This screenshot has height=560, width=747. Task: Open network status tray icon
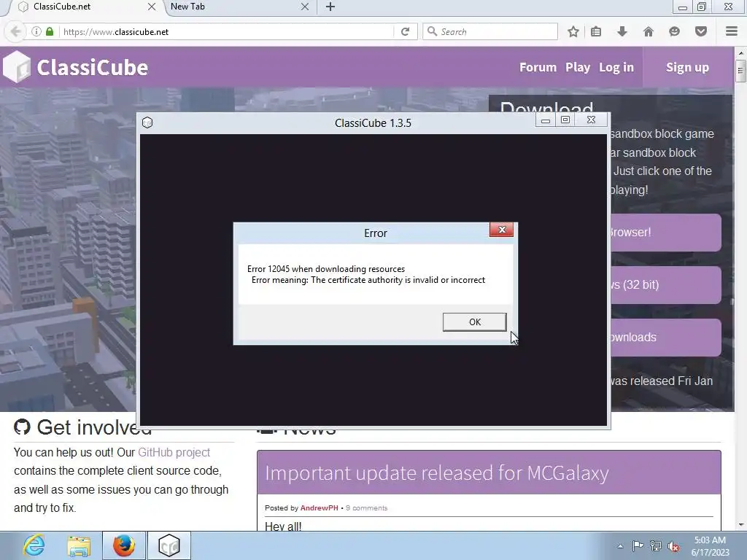[656, 546]
